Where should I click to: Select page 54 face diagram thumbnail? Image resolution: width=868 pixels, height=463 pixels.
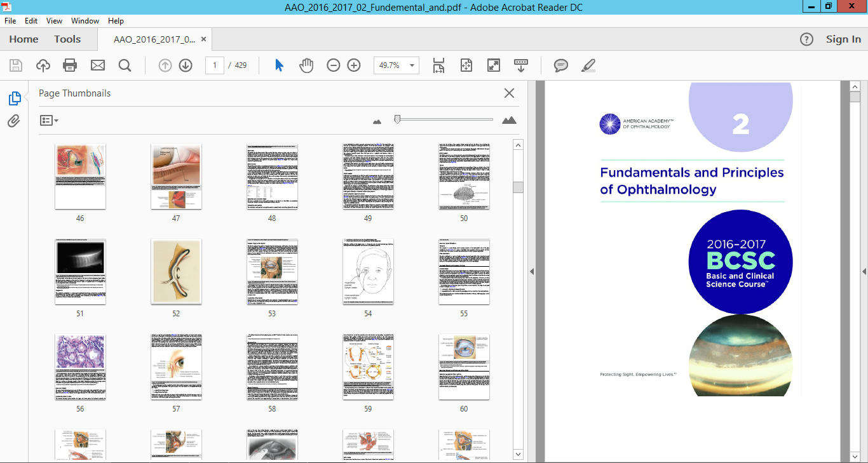tap(368, 272)
